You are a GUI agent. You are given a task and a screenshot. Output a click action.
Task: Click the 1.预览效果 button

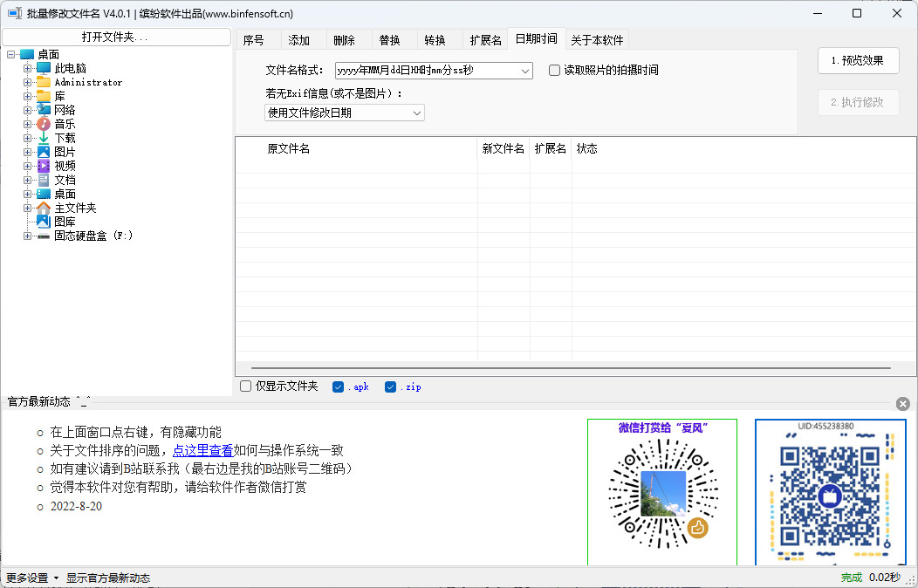coord(858,61)
